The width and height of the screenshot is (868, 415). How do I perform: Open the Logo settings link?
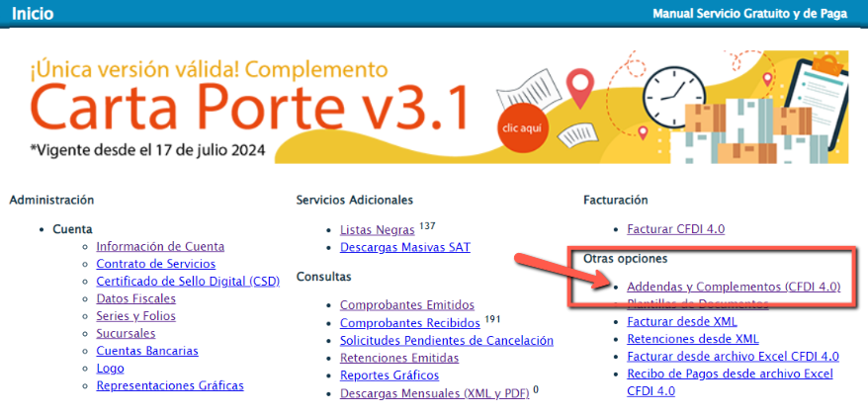[110, 369]
